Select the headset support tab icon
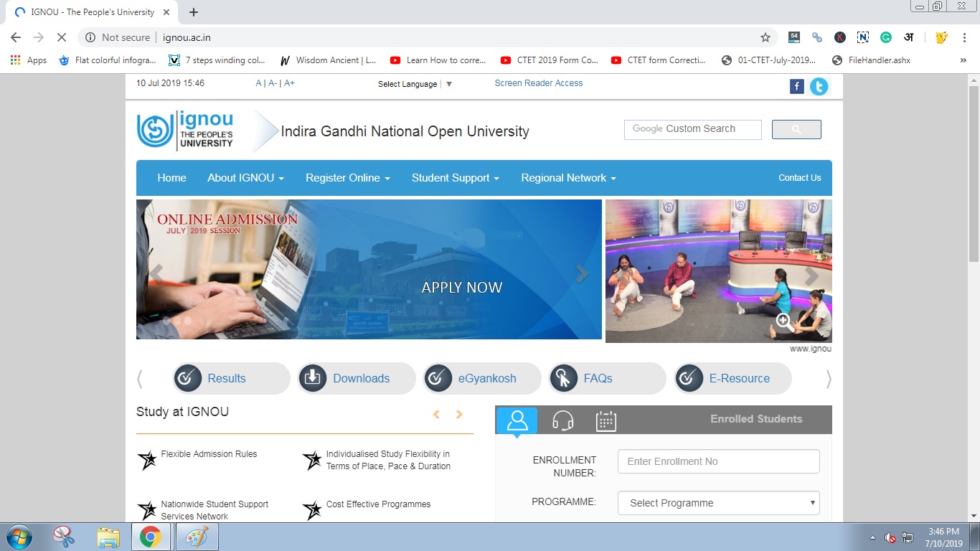 coord(562,420)
